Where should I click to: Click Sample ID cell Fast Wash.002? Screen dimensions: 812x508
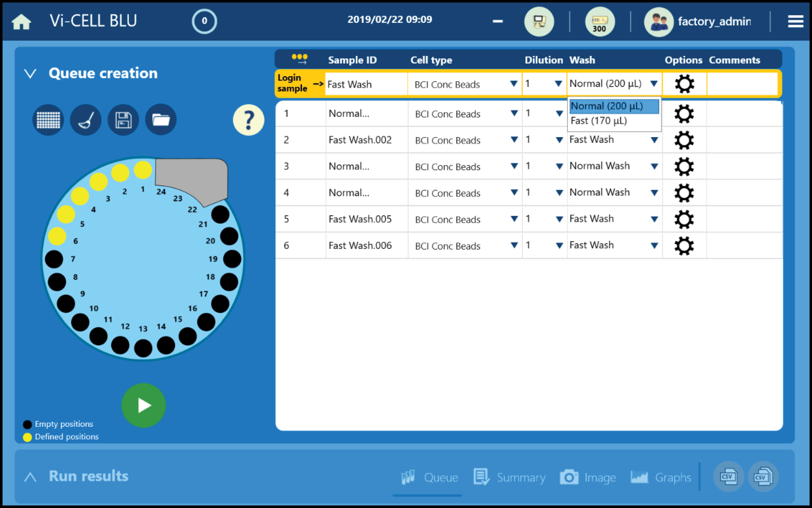pos(367,140)
